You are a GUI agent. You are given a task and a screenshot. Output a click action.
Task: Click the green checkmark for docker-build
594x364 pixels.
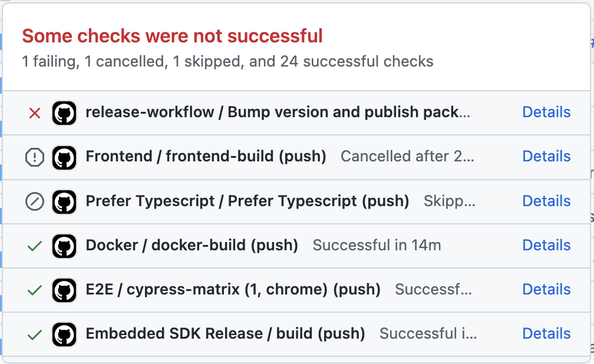(34, 246)
